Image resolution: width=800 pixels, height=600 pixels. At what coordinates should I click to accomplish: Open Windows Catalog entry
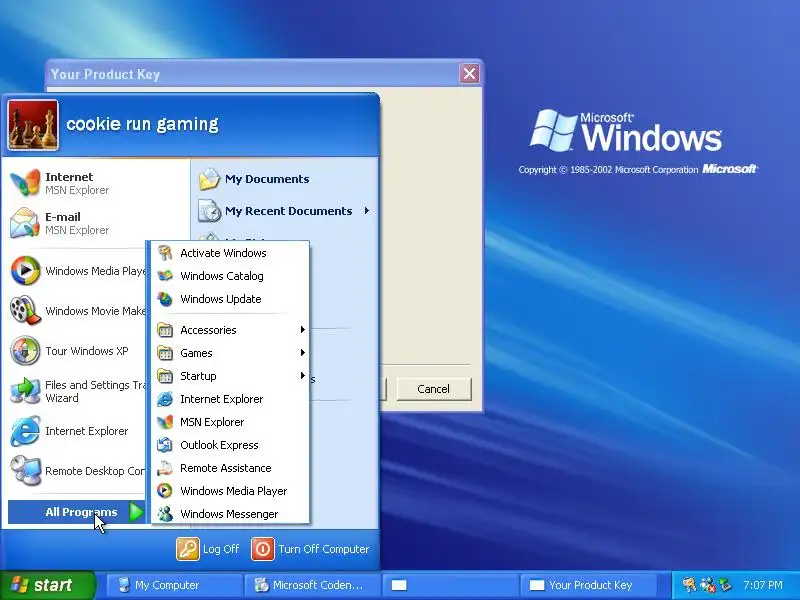tap(230, 276)
